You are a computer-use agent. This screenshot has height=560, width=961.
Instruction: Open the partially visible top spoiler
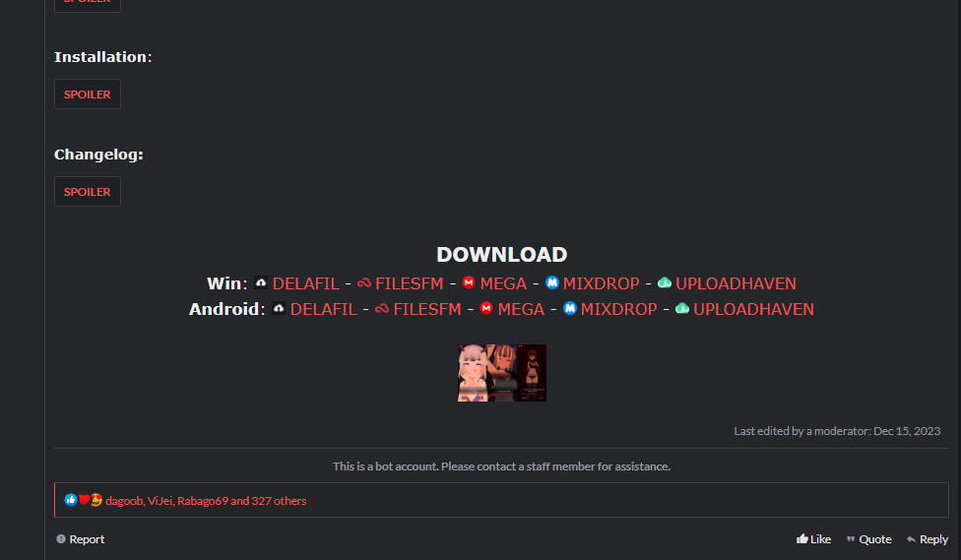pos(88,4)
